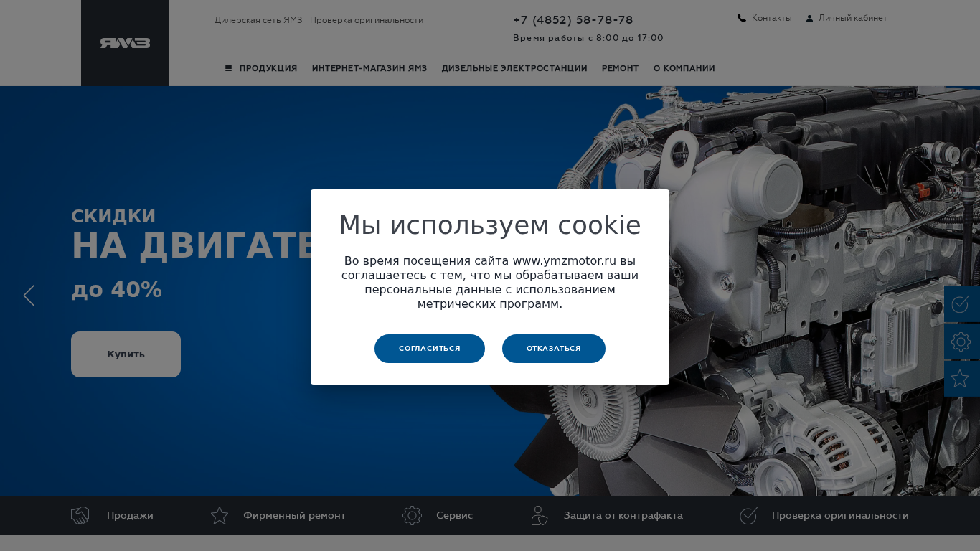The image size is (980, 551).
Task: Click 'Время работы с 8:00 до 17:00' text
Action: coord(588,38)
